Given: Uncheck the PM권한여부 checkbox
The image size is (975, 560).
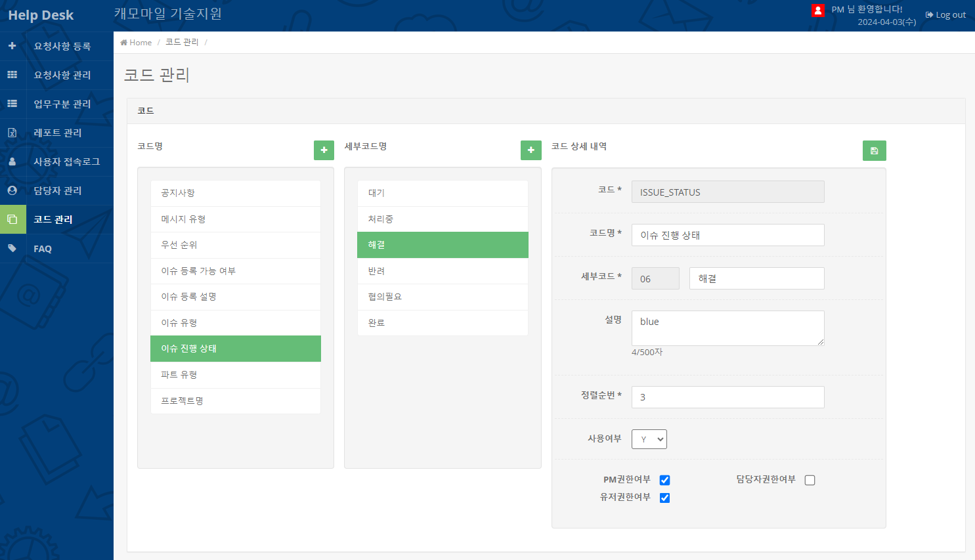Looking at the screenshot, I should pyautogui.click(x=664, y=480).
